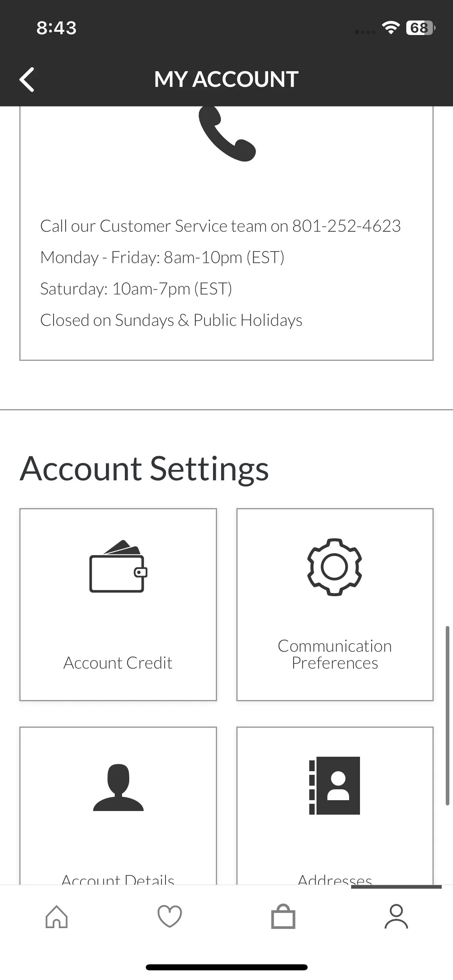Open the wishlist heart tab
Screen dimensions: 453x980
coord(170,917)
